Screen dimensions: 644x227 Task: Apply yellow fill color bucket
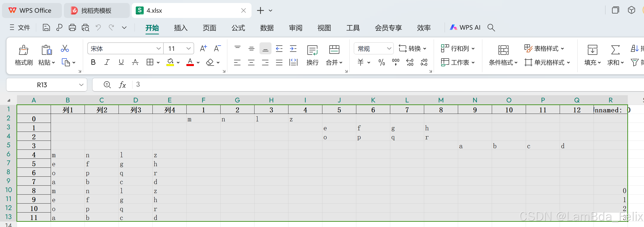point(170,63)
